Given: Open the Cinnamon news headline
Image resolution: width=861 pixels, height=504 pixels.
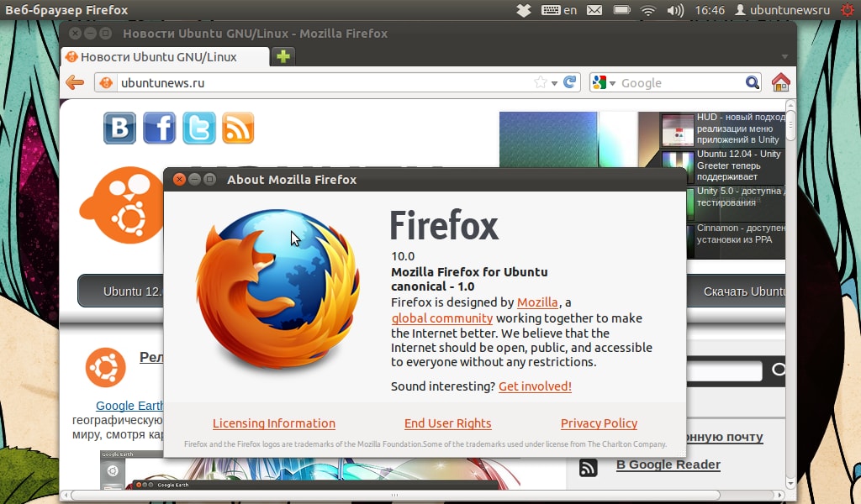Looking at the screenshot, I should tap(740, 234).
